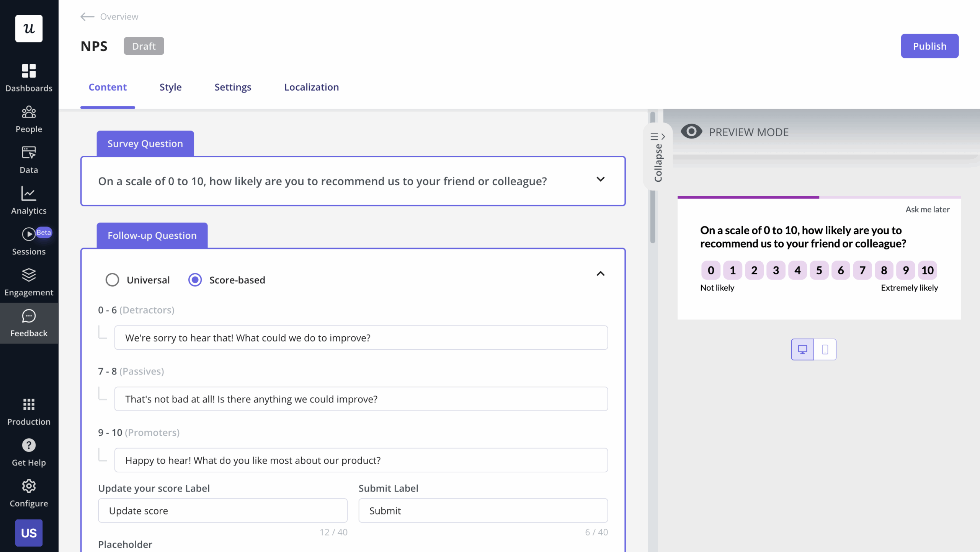Viewport: 980px width, 552px height.
Task: Click the back arrow to Overview
Action: coord(87,16)
